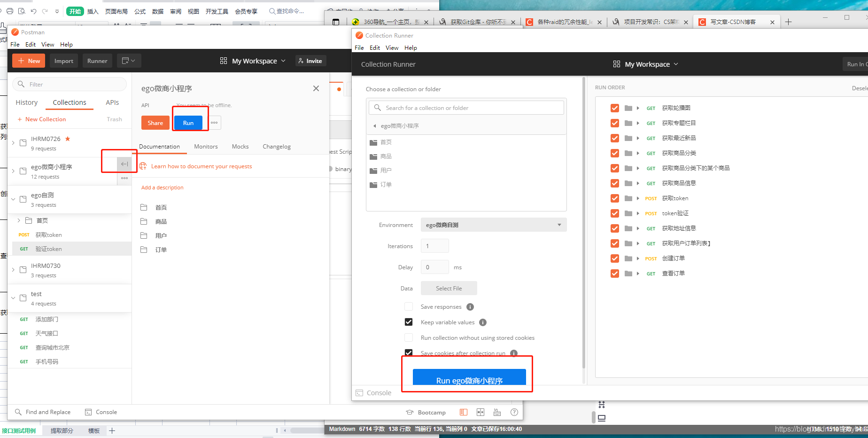Image resolution: width=868 pixels, height=438 pixels.
Task: Toggle Keep variable values checkbox
Action: 409,322
